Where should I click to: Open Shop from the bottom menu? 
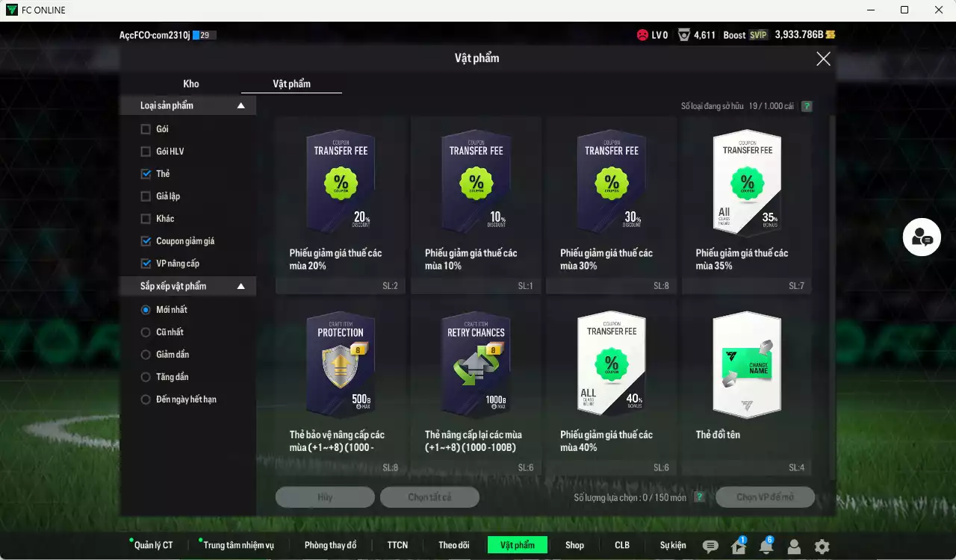click(x=574, y=545)
